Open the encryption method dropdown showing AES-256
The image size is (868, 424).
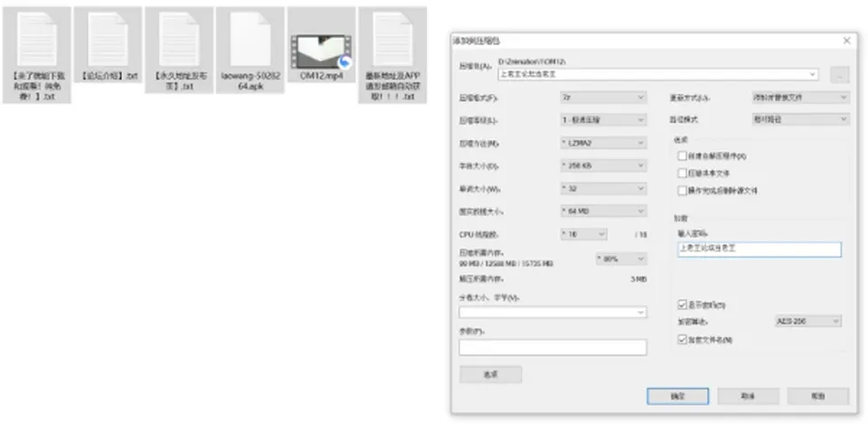click(808, 321)
